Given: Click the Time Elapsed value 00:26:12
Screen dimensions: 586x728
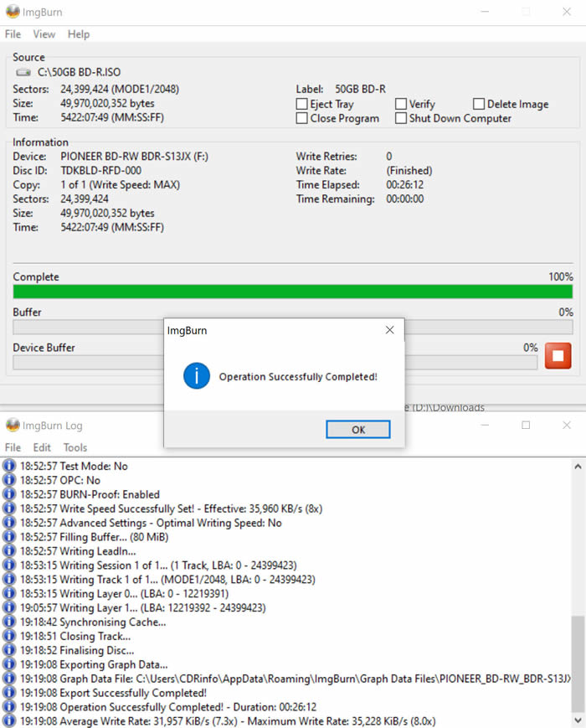Looking at the screenshot, I should pyautogui.click(x=405, y=185).
